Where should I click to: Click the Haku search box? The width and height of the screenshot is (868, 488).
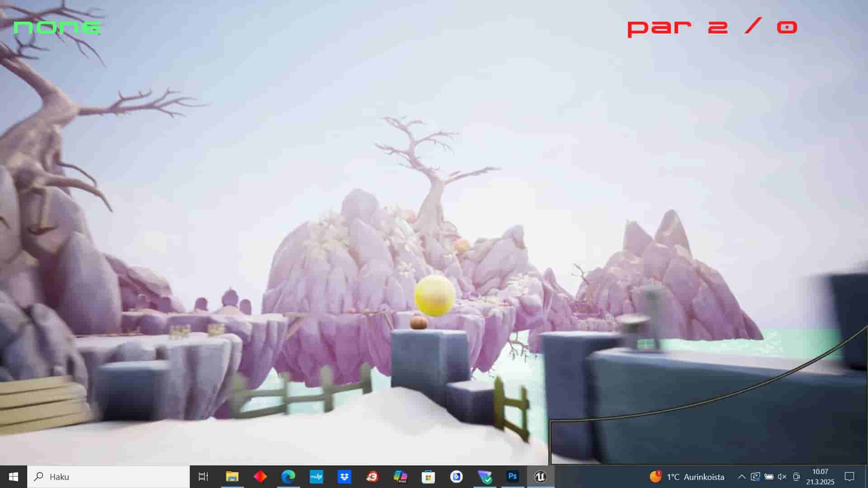click(108, 477)
